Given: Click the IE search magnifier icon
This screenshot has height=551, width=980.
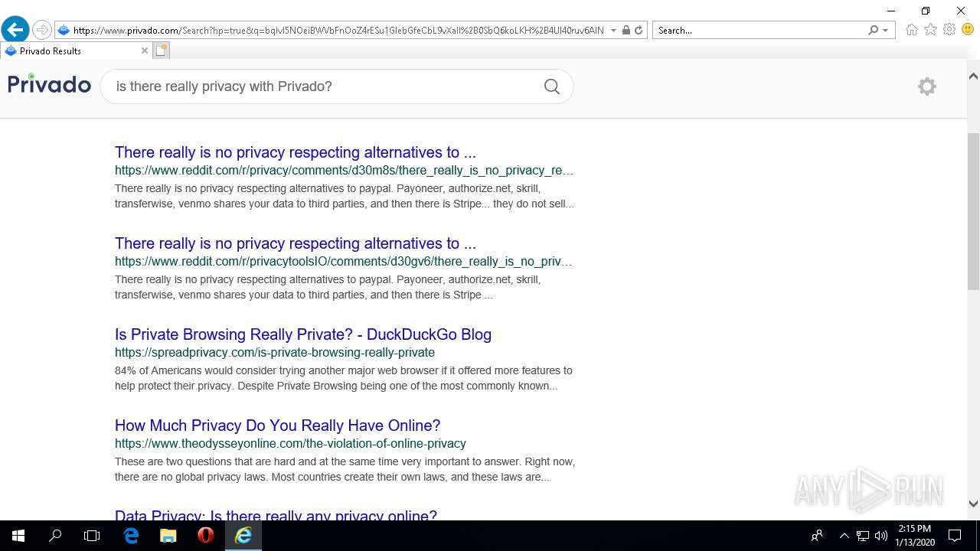Looking at the screenshot, I should pyautogui.click(x=874, y=31).
